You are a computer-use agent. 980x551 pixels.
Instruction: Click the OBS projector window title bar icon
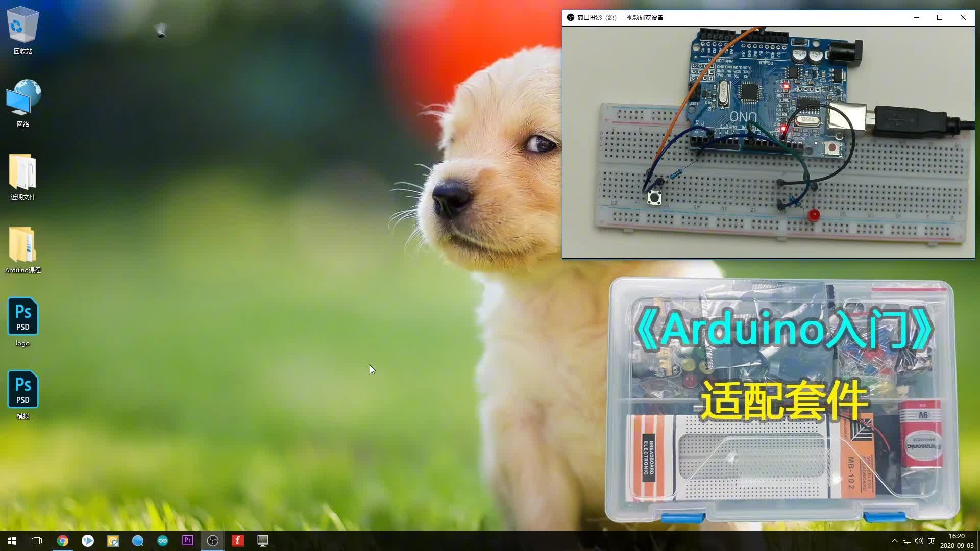click(x=571, y=17)
